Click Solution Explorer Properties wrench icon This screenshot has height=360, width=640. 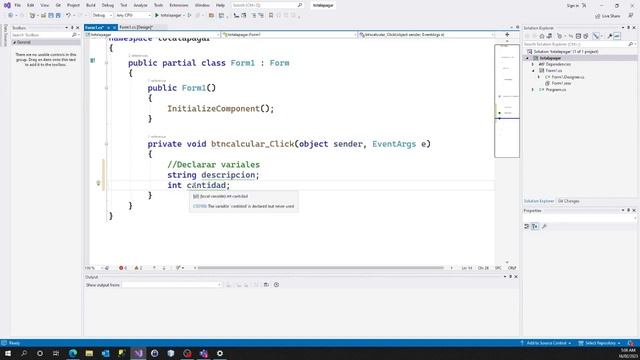(x=610, y=36)
